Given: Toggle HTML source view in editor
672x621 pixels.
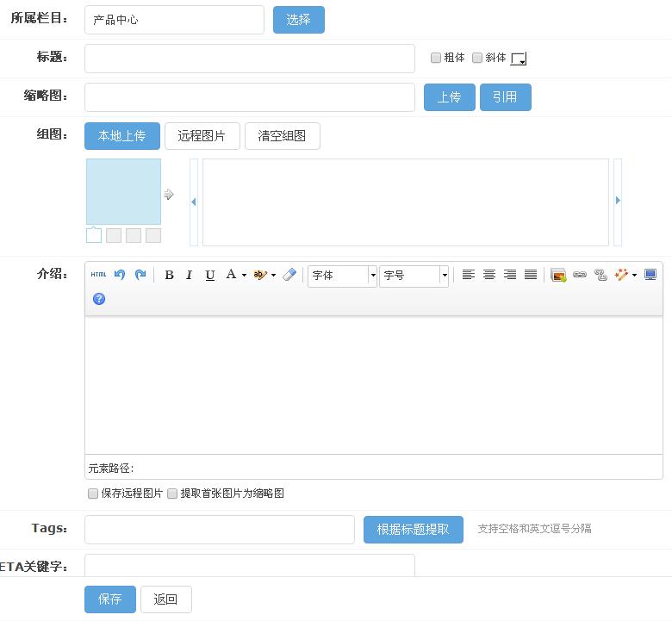Looking at the screenshot, I should [98, 275].
